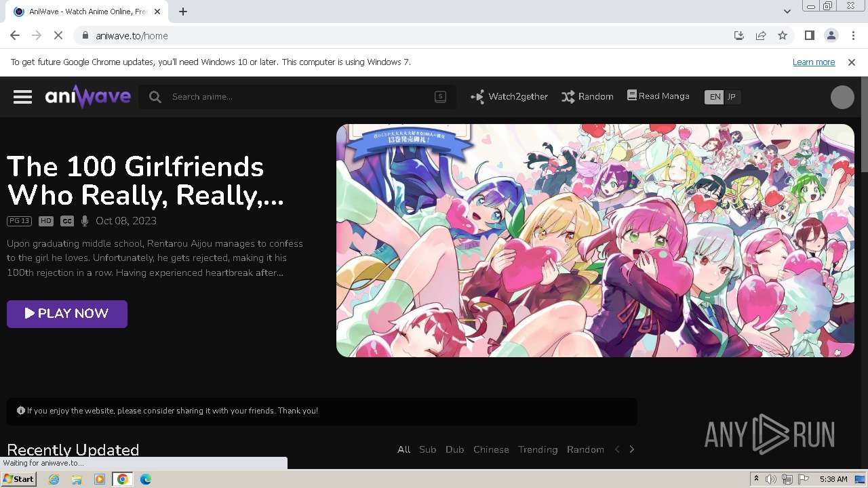Screen dimensions: 868x488
Task: Click the search magnifier icon
Action: (x=155, y=97)
